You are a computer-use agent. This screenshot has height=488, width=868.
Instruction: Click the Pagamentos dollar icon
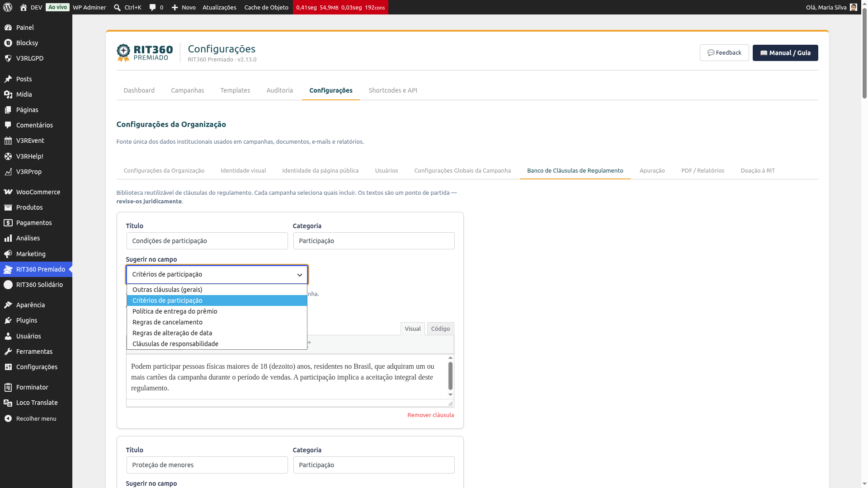point(8,223)
